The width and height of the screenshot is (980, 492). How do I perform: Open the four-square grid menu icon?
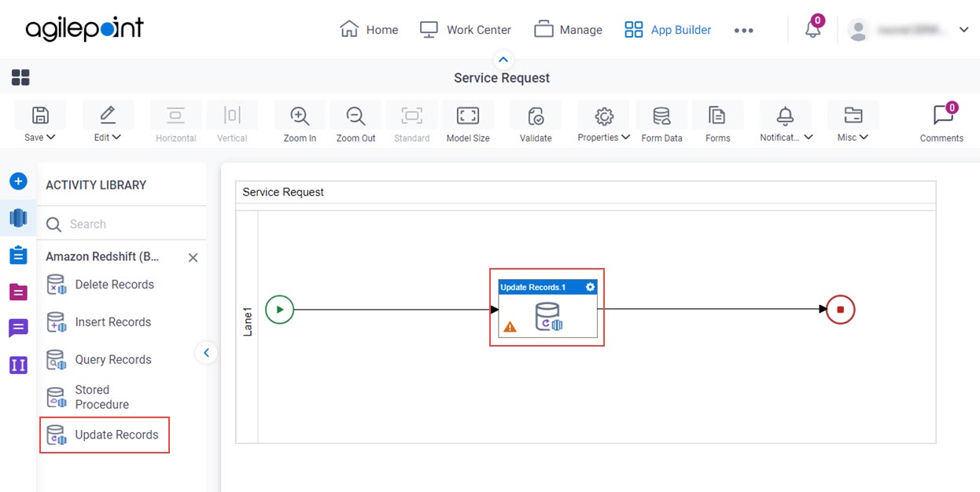point(20,77)
